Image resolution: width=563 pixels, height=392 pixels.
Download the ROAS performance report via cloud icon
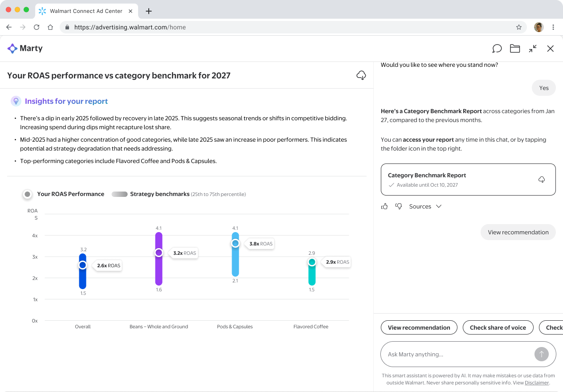[361, 75]
